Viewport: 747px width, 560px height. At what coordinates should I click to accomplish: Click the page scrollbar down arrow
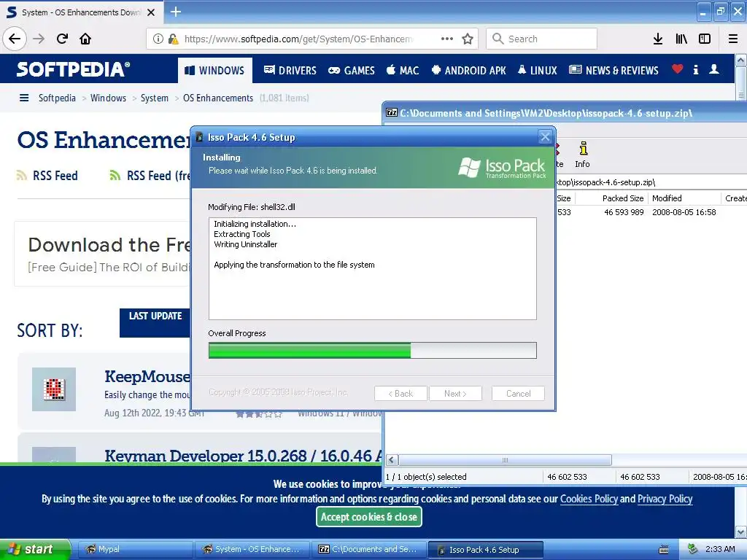(741, 532)
